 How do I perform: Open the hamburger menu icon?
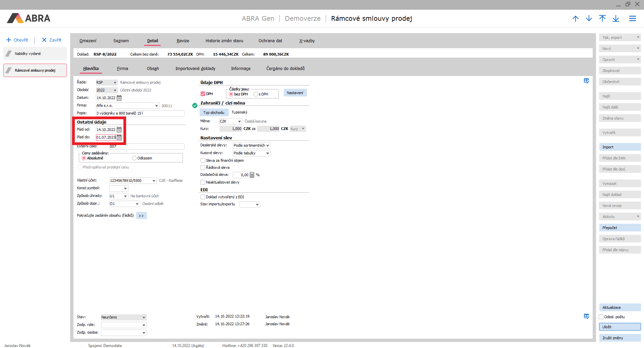(x=633, y=19)
